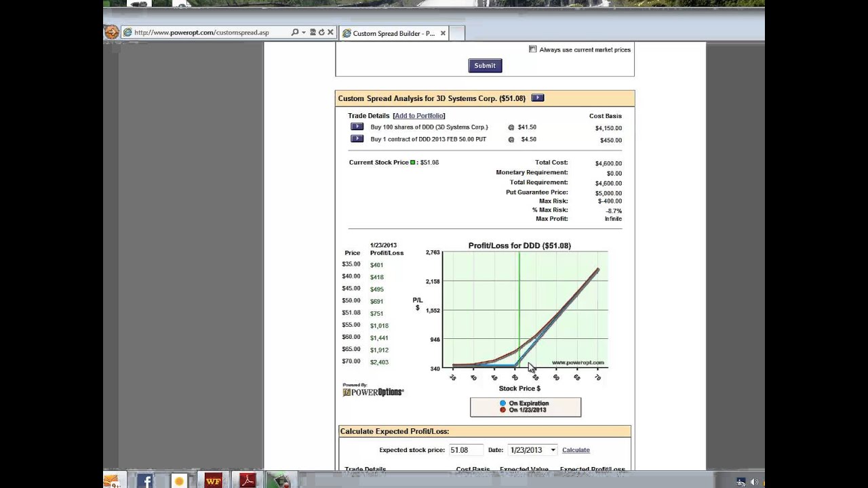Image resolution: width=868 pixels, height=488 pixels.
Task: Refresh the page with reload icon
Action: tap(321, 33)
